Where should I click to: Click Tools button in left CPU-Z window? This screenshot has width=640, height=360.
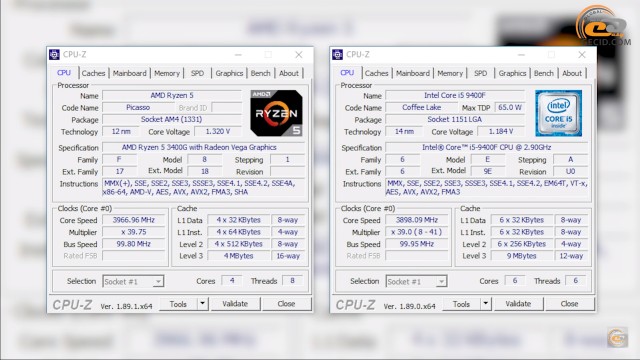(178, 304)
